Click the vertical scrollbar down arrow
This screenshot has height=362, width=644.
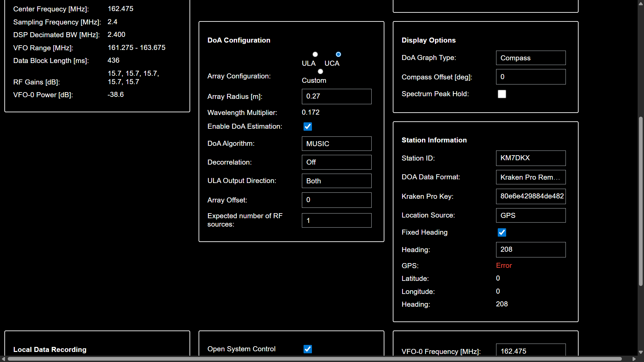click(641, 352)
